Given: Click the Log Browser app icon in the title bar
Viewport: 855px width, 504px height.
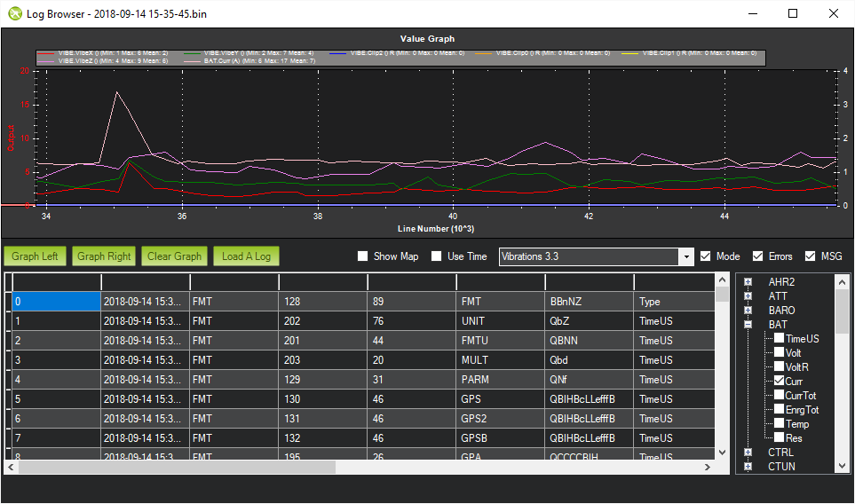Looking at the screenshot, I should [x=15, y=13].
